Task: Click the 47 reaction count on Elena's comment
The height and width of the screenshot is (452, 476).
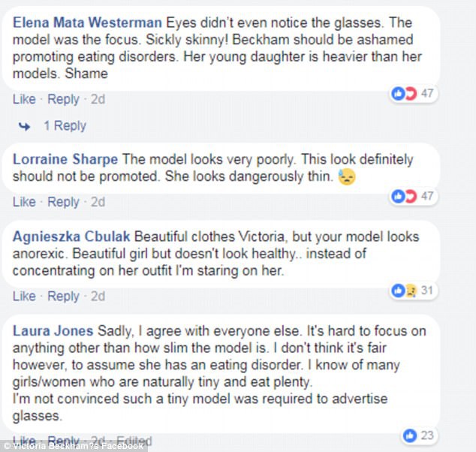Action: coord(429,94)
